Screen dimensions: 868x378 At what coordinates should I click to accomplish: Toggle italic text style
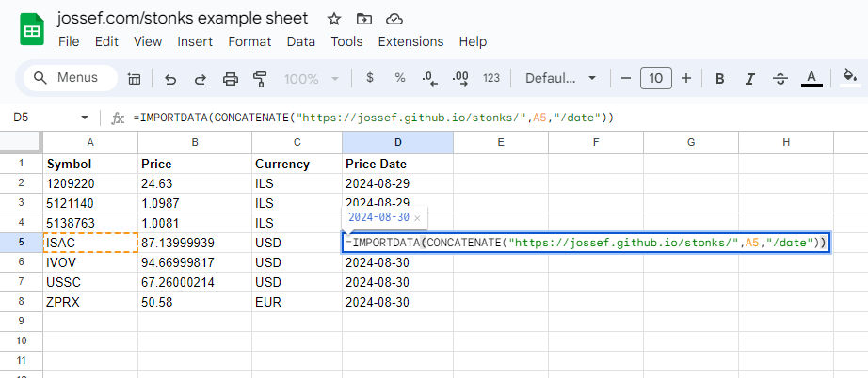tap(750, 79)
